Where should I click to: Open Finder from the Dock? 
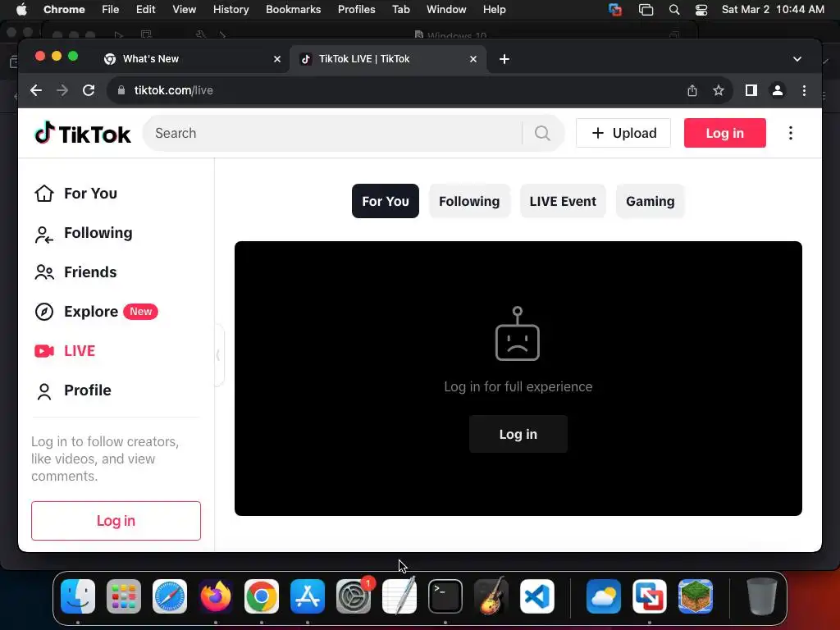(78, 596)
